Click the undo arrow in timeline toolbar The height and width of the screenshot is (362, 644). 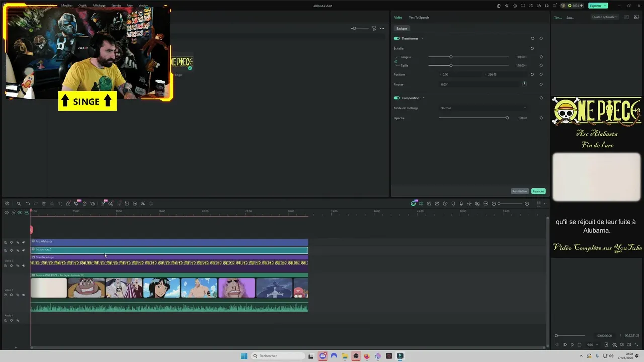(x=28, y=204)
